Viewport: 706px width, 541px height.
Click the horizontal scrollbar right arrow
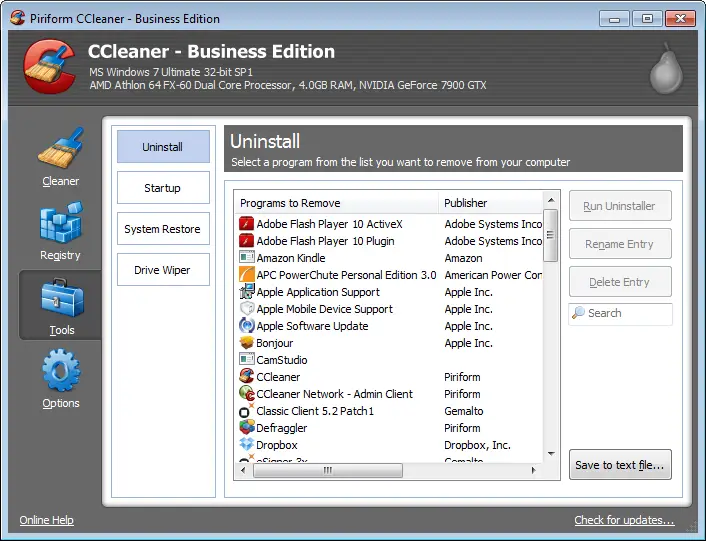[x=534, y=470]
